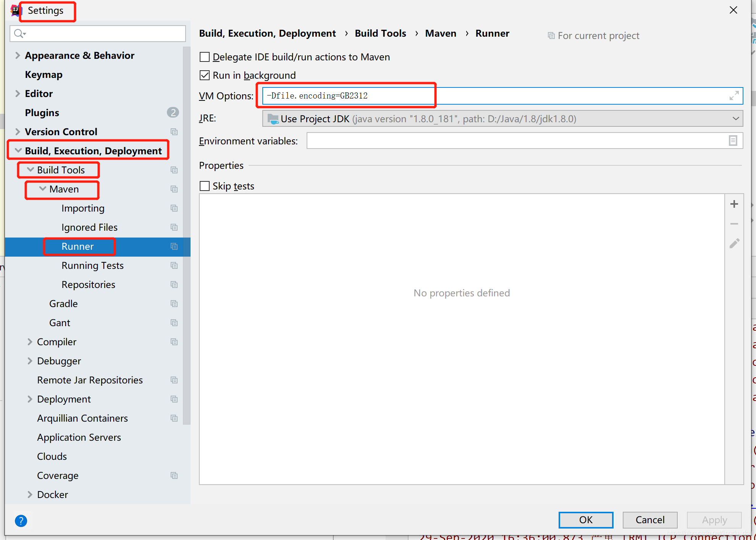
Task: Click the Repositories copy icon
Action: pyautogui.click(x=173, y=285)
